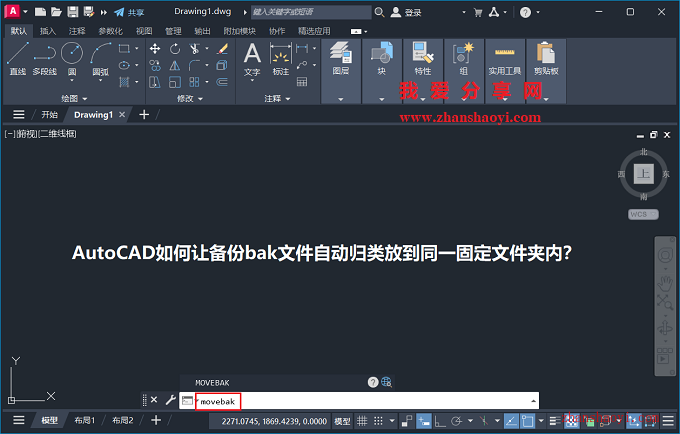Click the 共享 share button

(129, 12)
